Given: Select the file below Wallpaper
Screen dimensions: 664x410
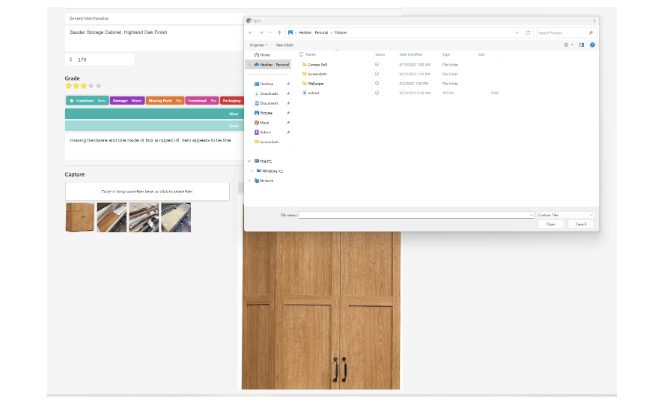Looking at the screenshot, I should (x=310, y=93).
